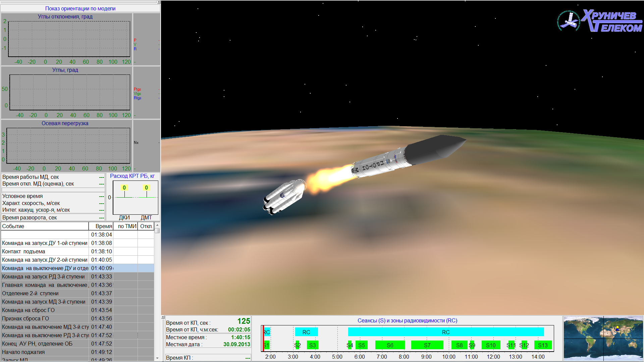Click the по ТМИ column header
644x362 pixels.
tap(126, 226)
